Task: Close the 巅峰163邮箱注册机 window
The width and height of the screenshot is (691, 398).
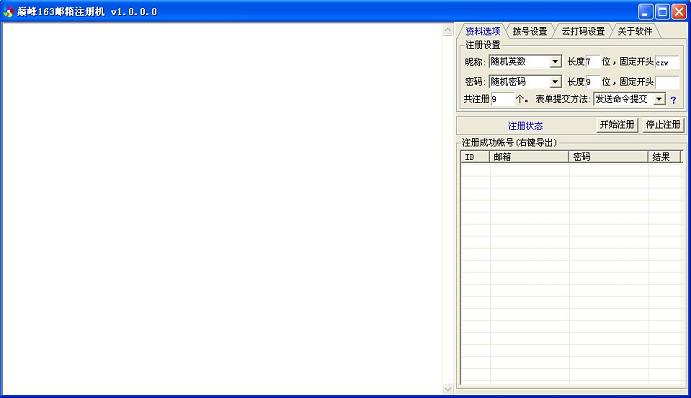Action: [679, 11]
